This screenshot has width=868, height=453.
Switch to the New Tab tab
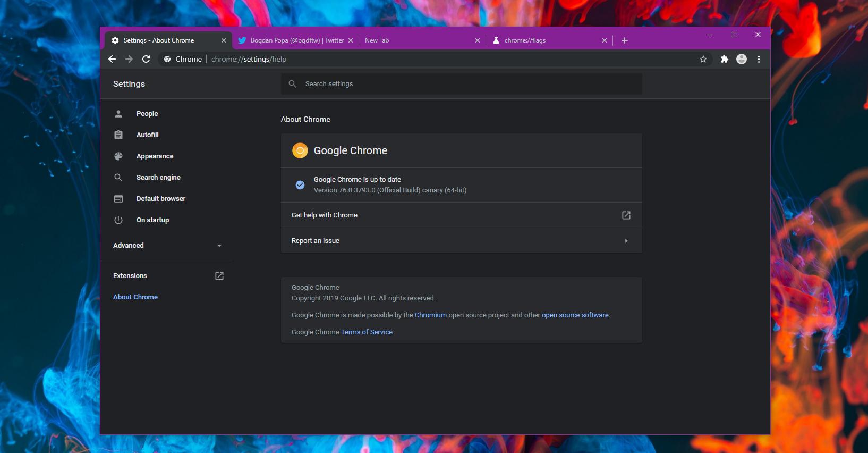pos(422,40)
